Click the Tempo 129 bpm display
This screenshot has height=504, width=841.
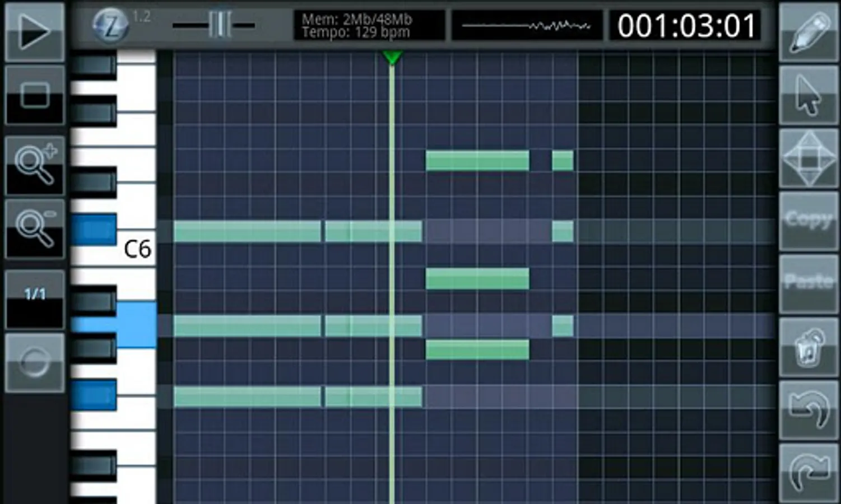[359, 31]
